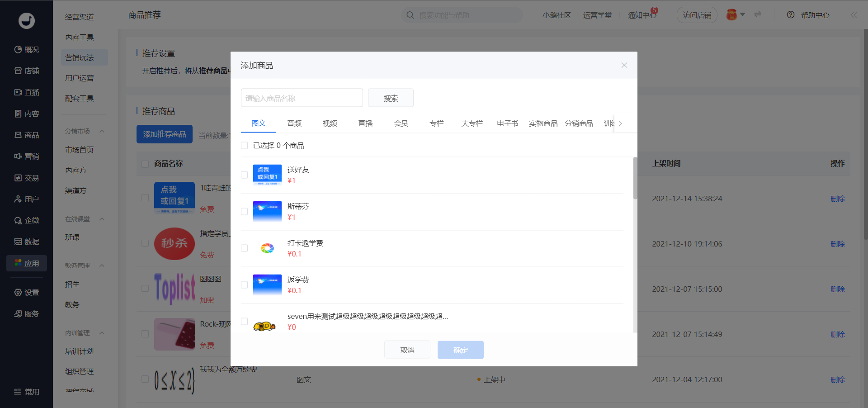
Task: Click the 取消 cancel button
Action: coord(407,350)
